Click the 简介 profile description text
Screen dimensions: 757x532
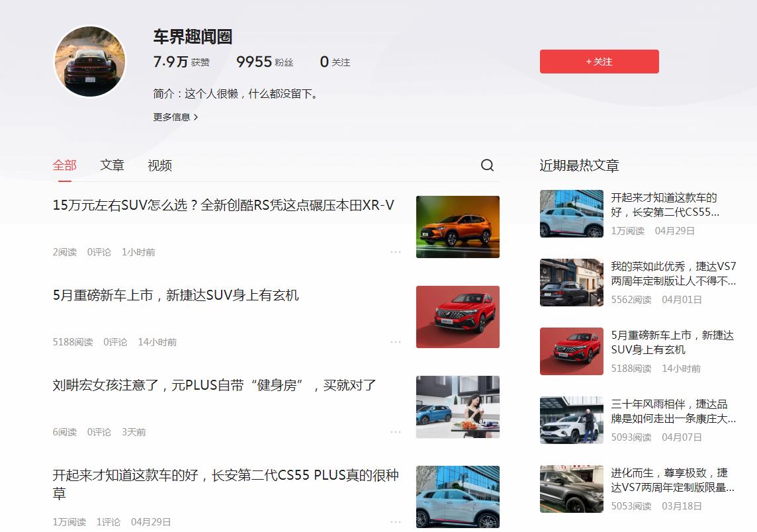(x=237, y=94)
